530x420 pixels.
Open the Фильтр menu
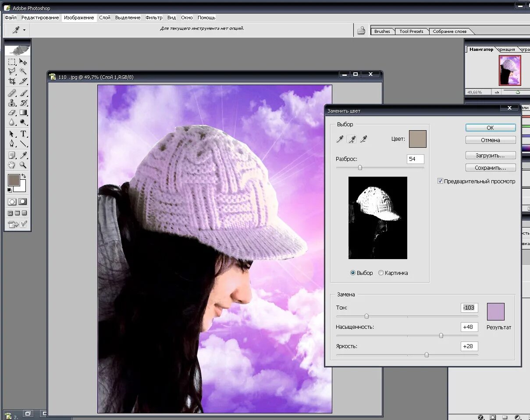click(x=154, y=18)
